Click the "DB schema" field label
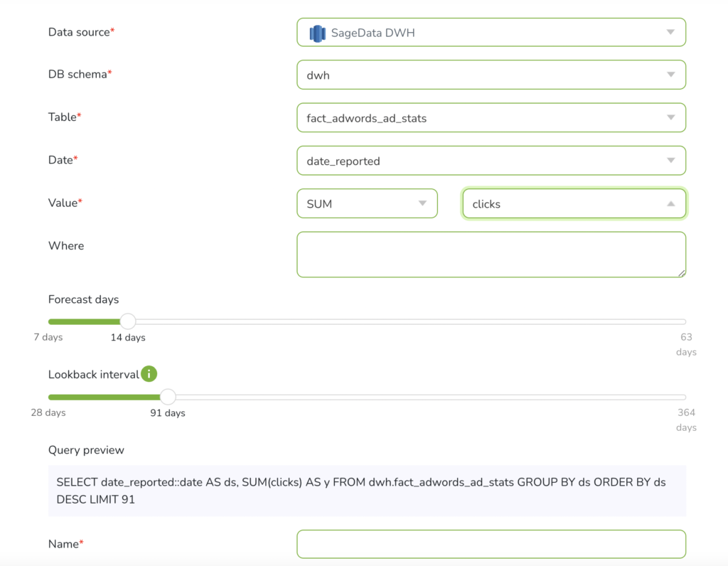Image resolution: width=728 pixels, height=566 pixels. tap(80, 74)
